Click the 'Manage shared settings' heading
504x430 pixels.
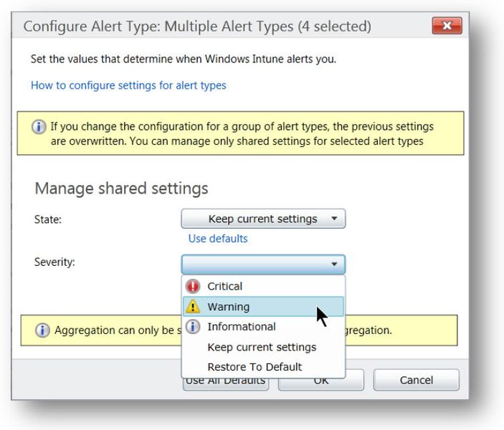coord(121,188)
